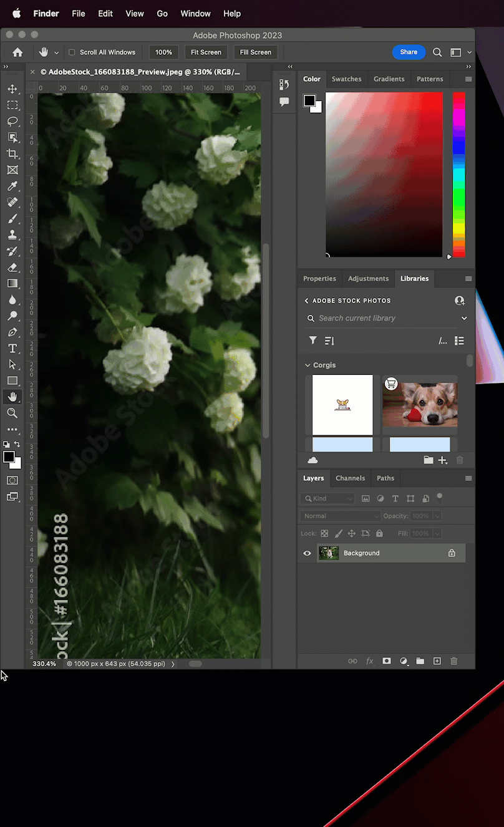Invite people to the library
Screen dimensions: 504x827
coord(460,301)
